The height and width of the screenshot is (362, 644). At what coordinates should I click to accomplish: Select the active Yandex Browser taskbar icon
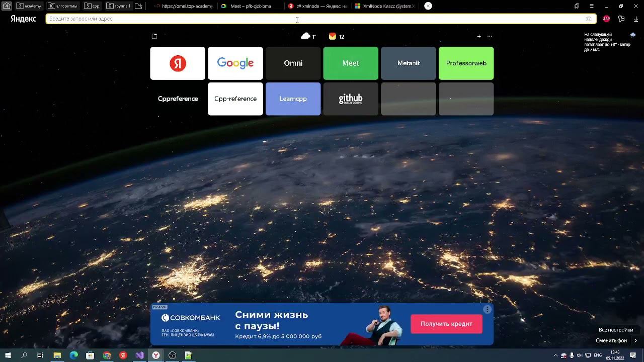pyautogui.click(x=156, y=355)
